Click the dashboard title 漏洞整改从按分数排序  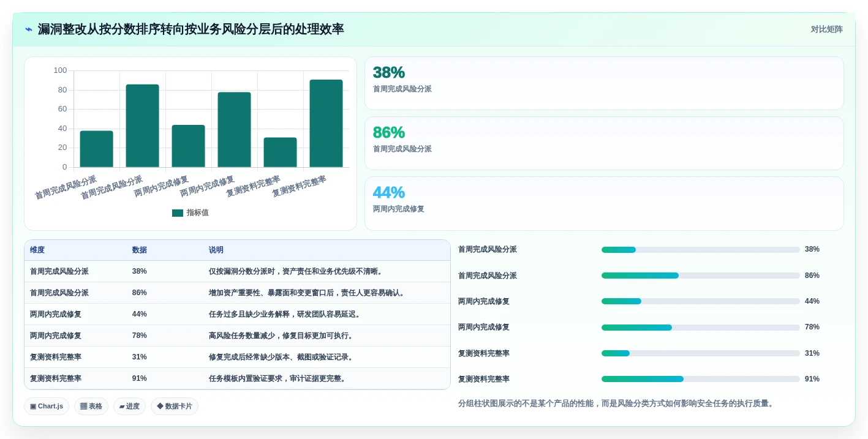tap(191, 29)
